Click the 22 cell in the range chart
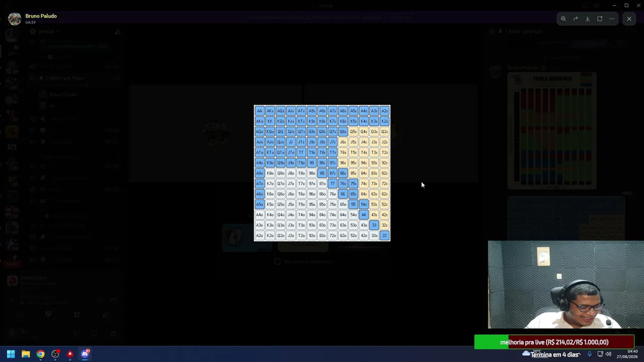The width and height of the screenshot is (644, 362). [x=384, y=236]
